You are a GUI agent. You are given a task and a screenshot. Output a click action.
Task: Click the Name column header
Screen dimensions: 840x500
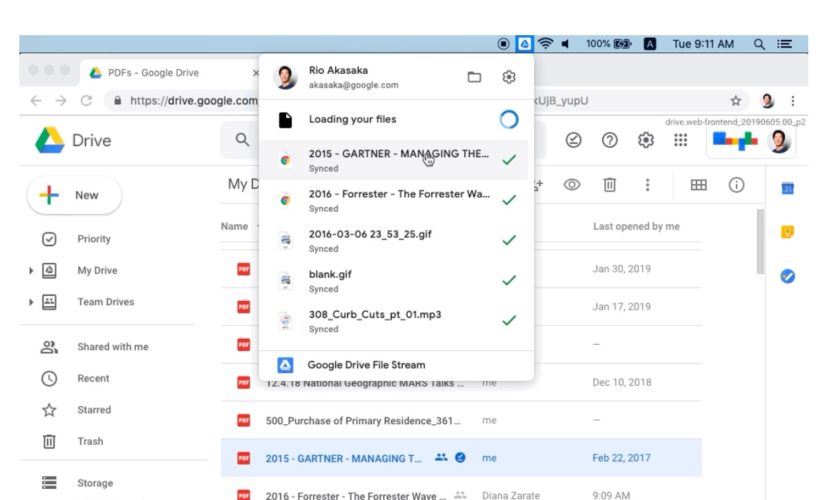click(234, 227)
